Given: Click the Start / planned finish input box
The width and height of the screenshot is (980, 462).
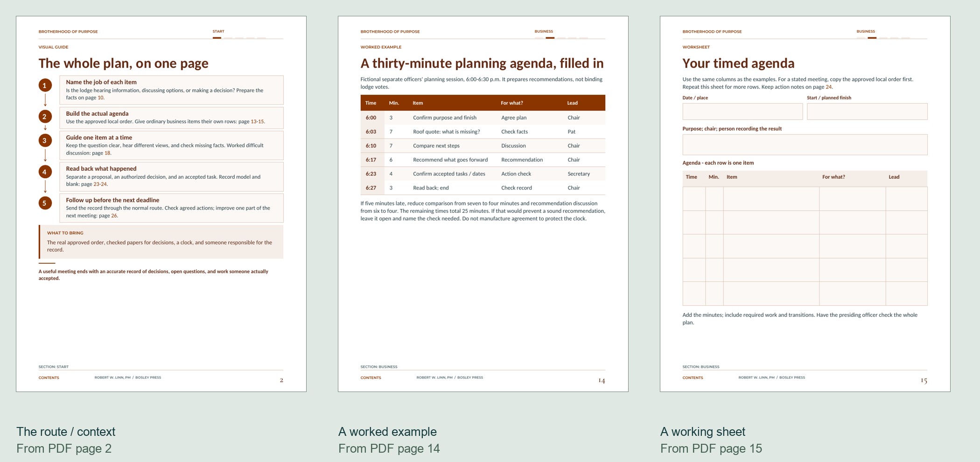Looking at the screenshot, I should coord(867,112).
